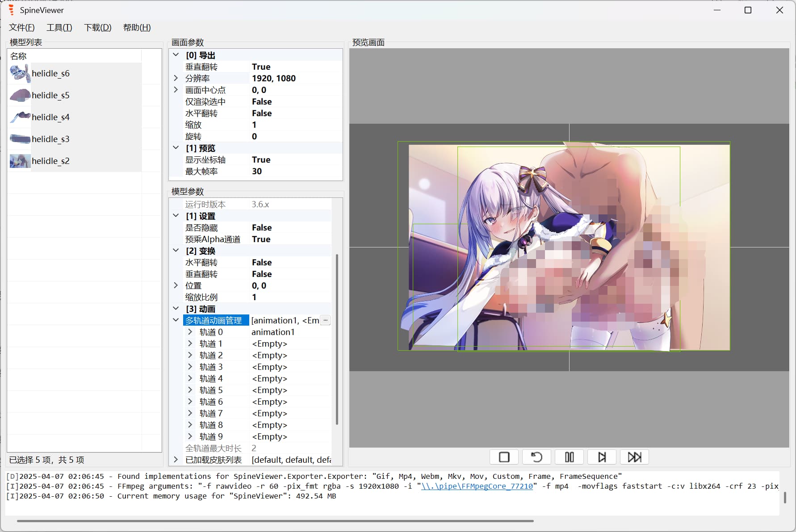Click the stop playback button

pos(504,457)
